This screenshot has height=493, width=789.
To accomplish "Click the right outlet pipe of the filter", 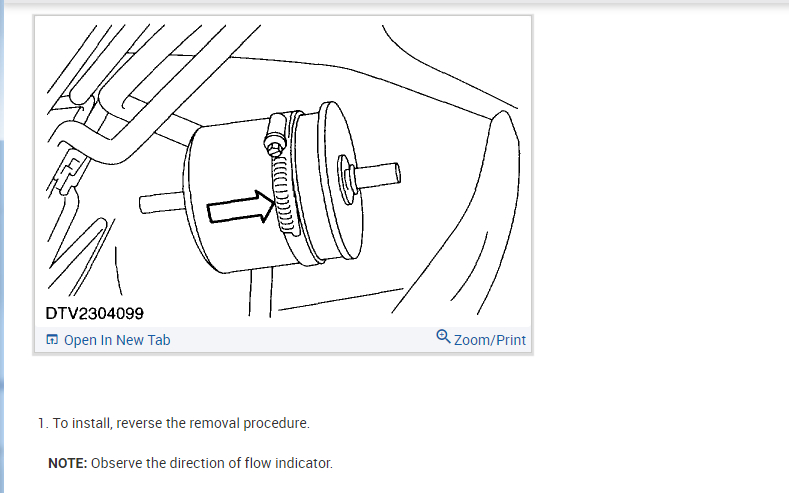I will 378,176.
